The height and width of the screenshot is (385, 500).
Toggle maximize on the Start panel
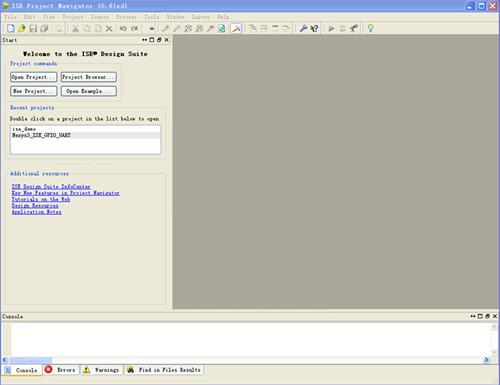(x=152, y=40)
